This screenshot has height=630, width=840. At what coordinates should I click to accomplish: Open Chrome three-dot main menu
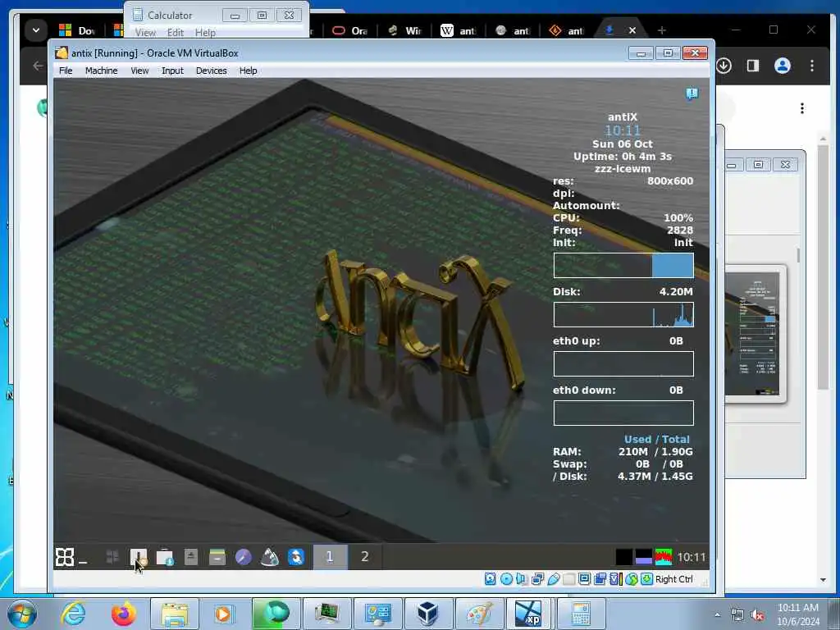[x=812, y=66]
